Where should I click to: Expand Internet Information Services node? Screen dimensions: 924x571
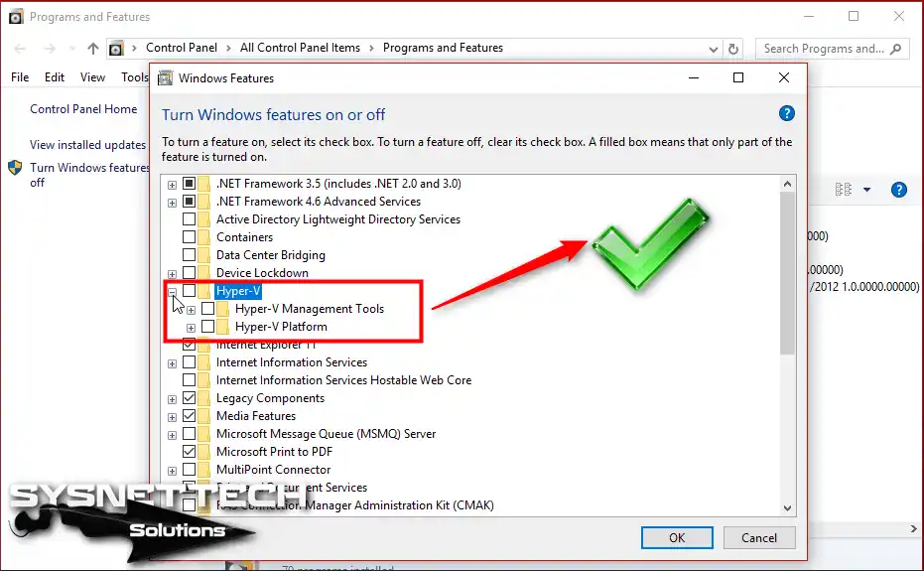[172, 364]
